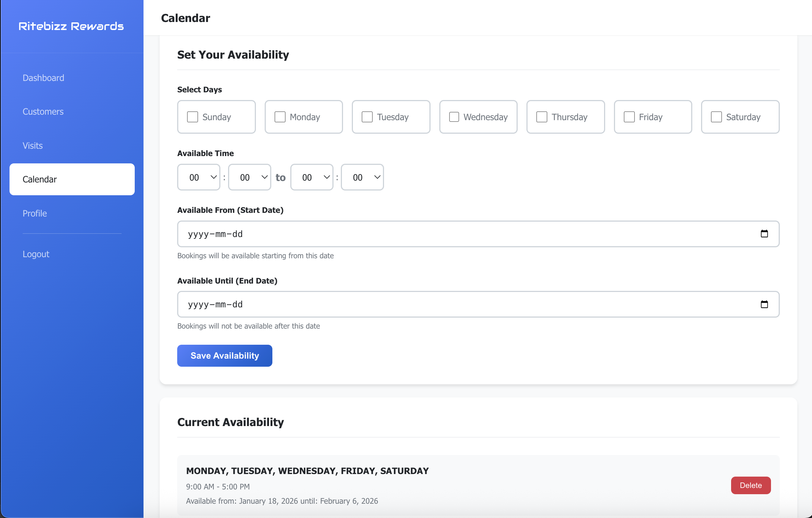Tick the Tuesday checkbox
The width and height of the screenshot is (812, 518).
click(x=367, y=117)
